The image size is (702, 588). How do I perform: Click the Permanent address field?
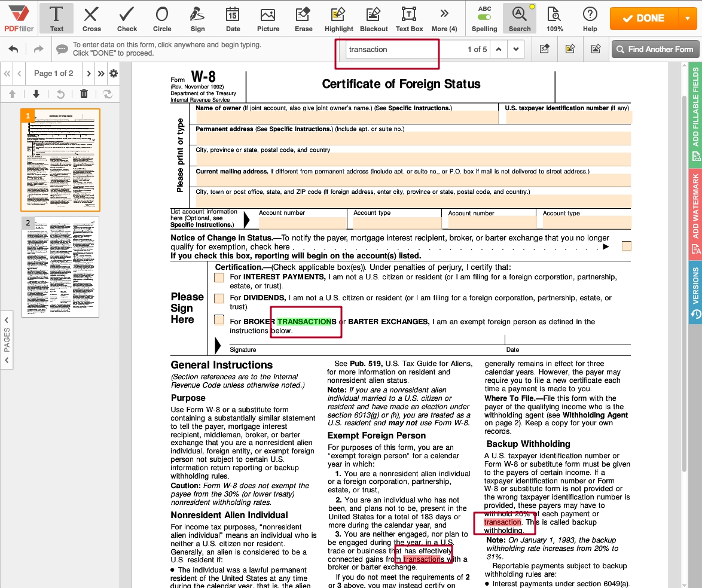[x=413, y=138]
